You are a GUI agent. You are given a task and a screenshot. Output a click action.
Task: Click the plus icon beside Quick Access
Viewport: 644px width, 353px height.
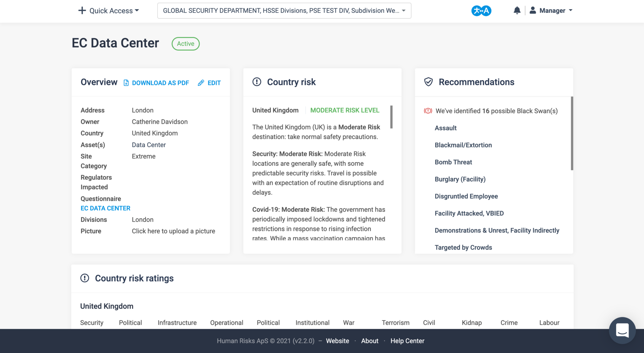pos(82,11)
